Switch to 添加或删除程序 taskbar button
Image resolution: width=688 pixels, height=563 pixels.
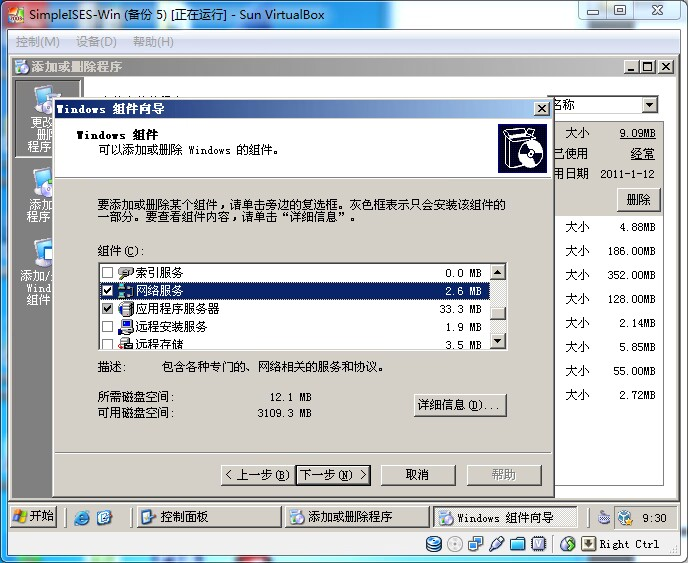pos(356,517)
